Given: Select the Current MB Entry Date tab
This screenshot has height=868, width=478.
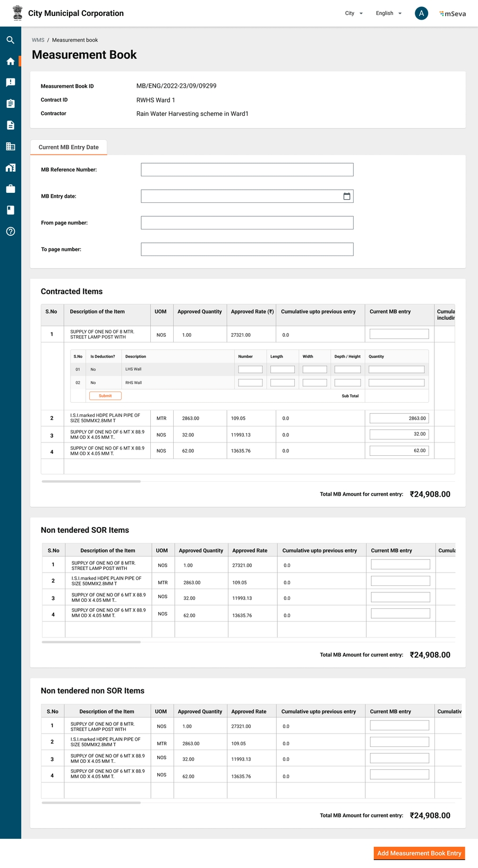Looking at the screenshot, I should (69, 147).
